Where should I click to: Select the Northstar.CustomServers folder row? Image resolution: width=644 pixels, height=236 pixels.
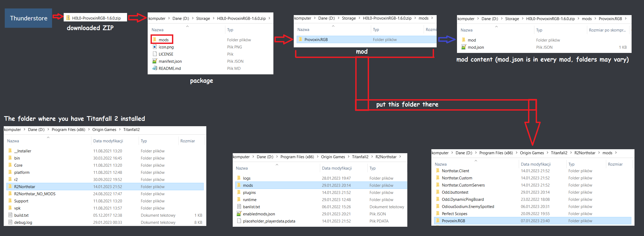pyautogui.click(x=533, y=185)
